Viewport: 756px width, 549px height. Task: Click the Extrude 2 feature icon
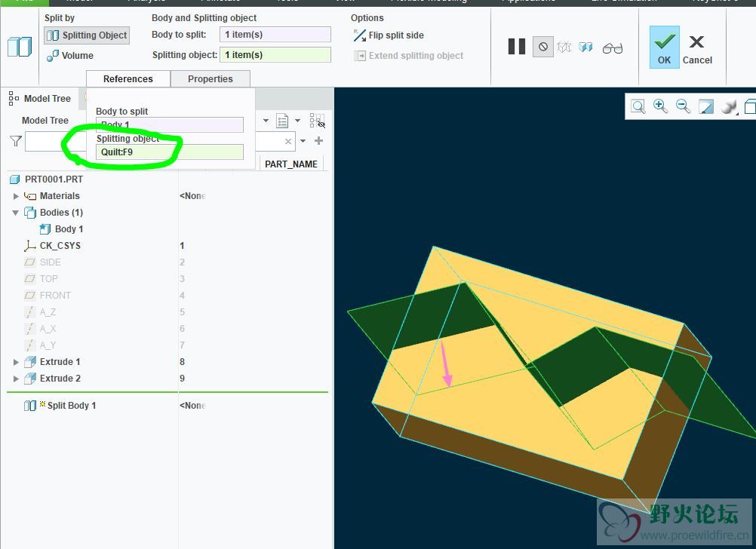[x=30, y=379]
